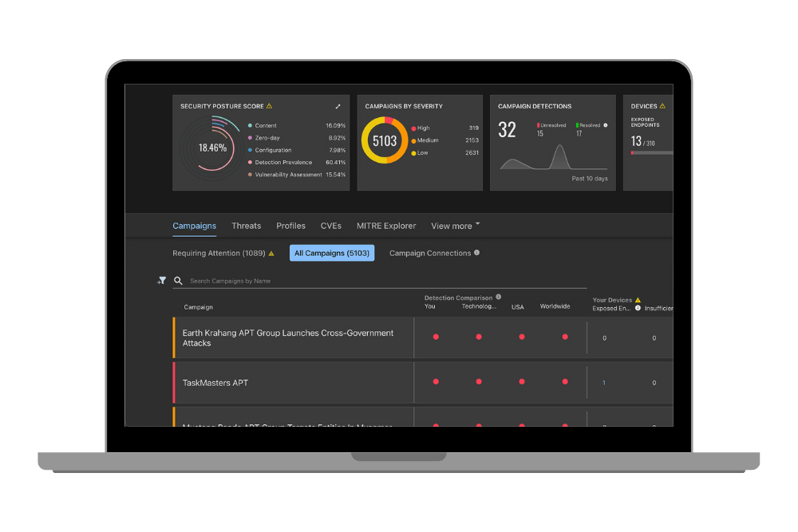This screenshot has width=798, height=532.
Task: Click info icon beside Exposed Endpoints column
Action: pos(638,308)
